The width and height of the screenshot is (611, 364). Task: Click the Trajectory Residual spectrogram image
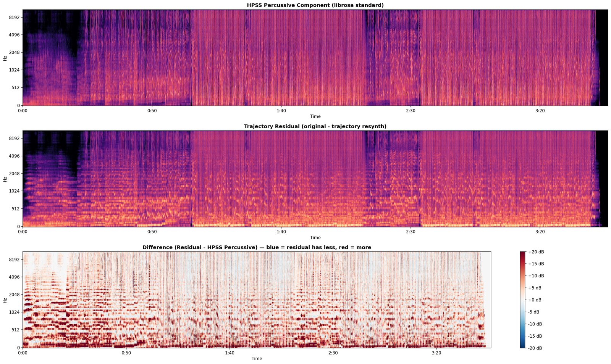coord(315,179)
